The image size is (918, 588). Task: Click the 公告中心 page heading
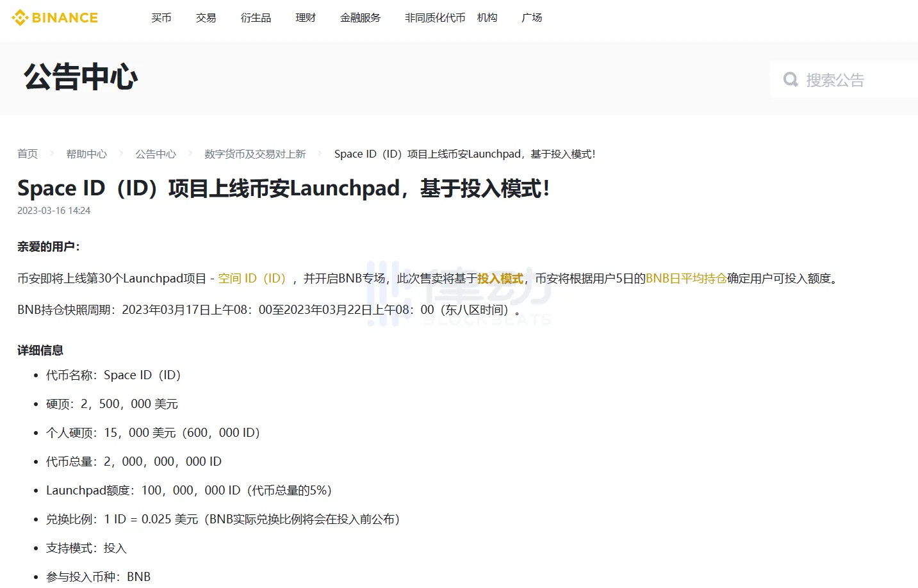[81, 78]
